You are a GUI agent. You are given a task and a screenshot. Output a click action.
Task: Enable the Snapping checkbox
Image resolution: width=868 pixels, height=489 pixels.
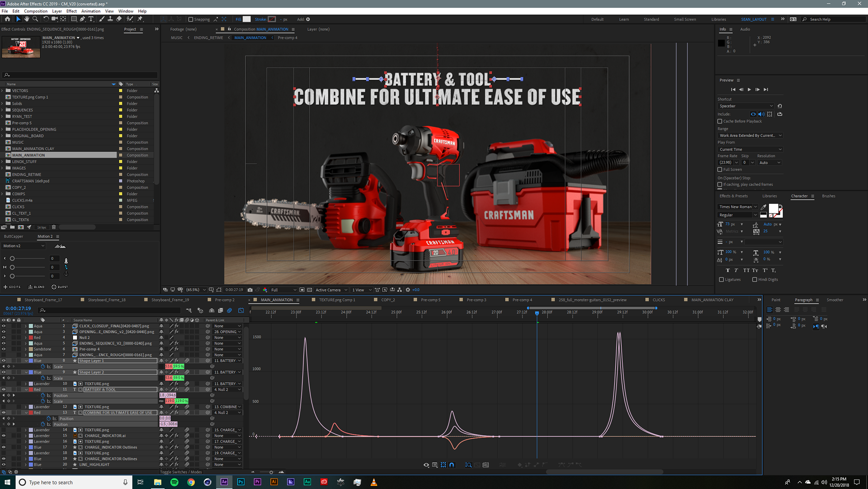(191, 19)
